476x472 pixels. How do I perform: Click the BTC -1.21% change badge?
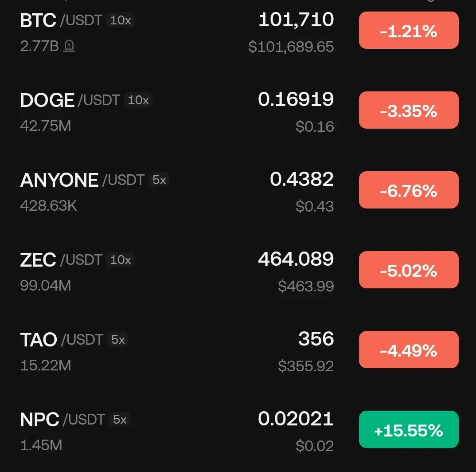[409, 31]
